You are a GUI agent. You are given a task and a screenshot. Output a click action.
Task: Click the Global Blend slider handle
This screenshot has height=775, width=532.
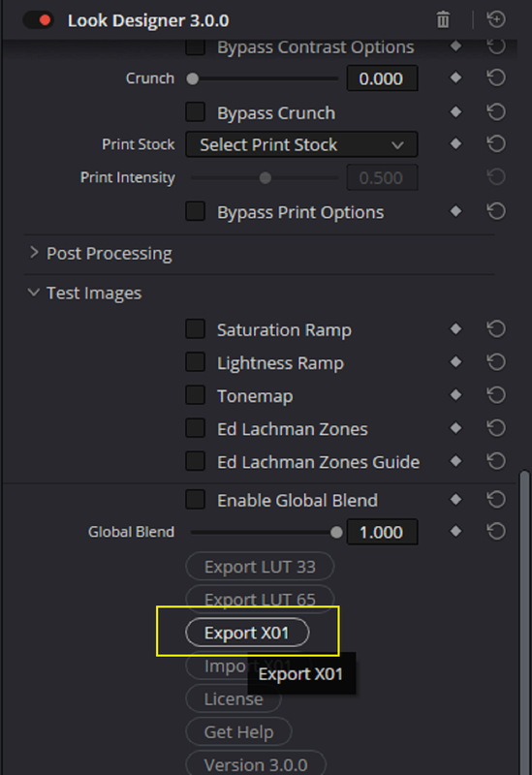[336, 532]
